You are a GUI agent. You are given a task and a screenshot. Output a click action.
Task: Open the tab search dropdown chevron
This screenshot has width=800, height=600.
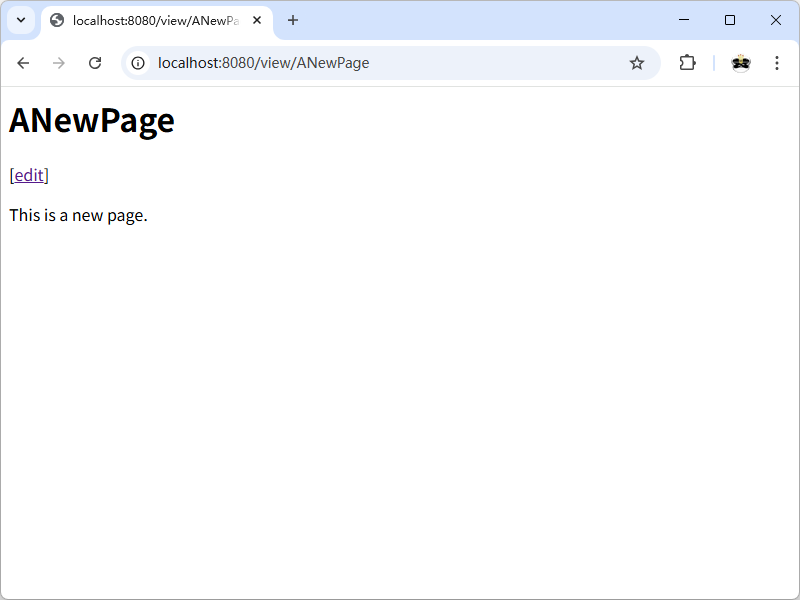pos(20,20)
